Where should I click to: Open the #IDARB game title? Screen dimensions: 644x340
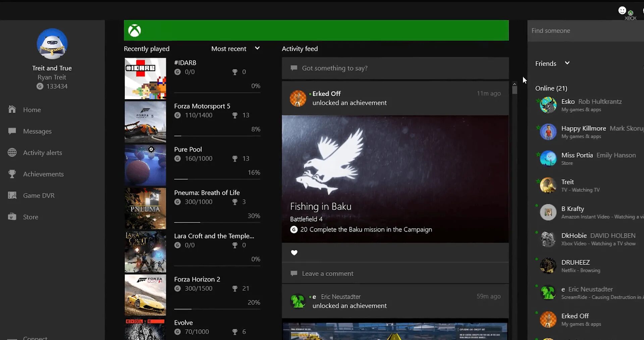tap(185, 63)
